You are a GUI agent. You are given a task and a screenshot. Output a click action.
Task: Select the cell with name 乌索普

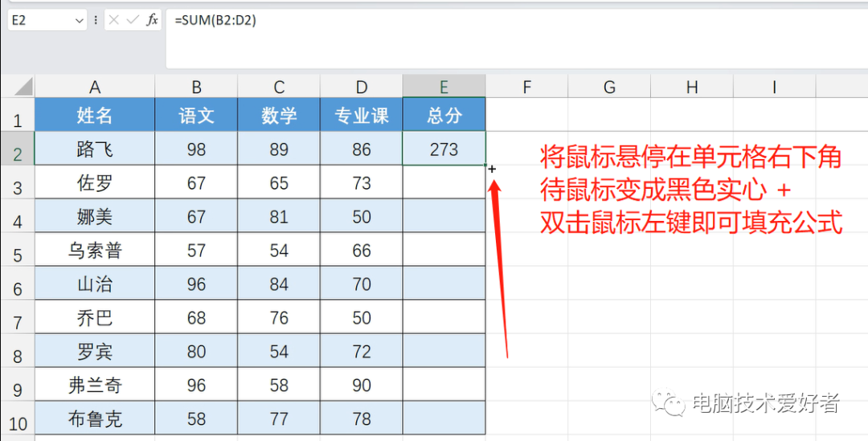tap(95, 250)
